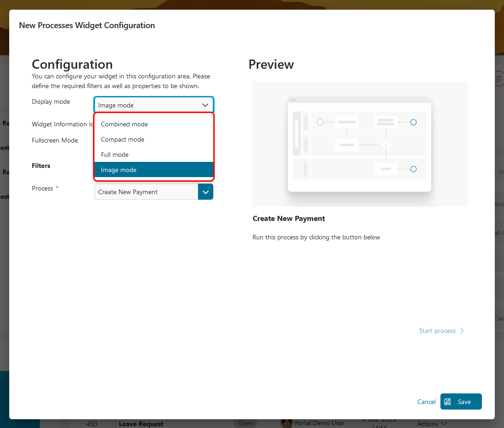The height and width of the screenshot is (428, 504).
Task: Click the Create New Payment process field
Action: (x=146, y=192)
